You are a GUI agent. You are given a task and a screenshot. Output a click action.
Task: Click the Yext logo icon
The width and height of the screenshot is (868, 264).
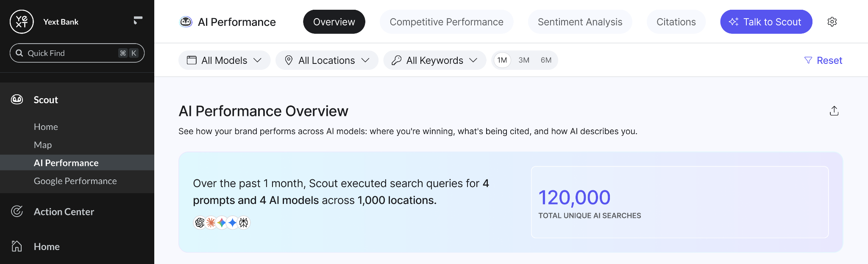pyautogui.click(x=22, y=22)
